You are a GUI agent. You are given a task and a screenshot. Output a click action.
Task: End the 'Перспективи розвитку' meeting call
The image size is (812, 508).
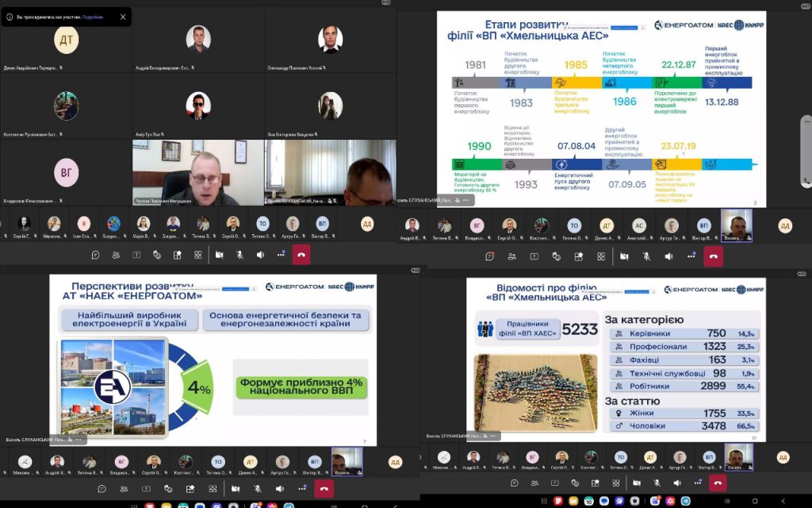point(324,489)
